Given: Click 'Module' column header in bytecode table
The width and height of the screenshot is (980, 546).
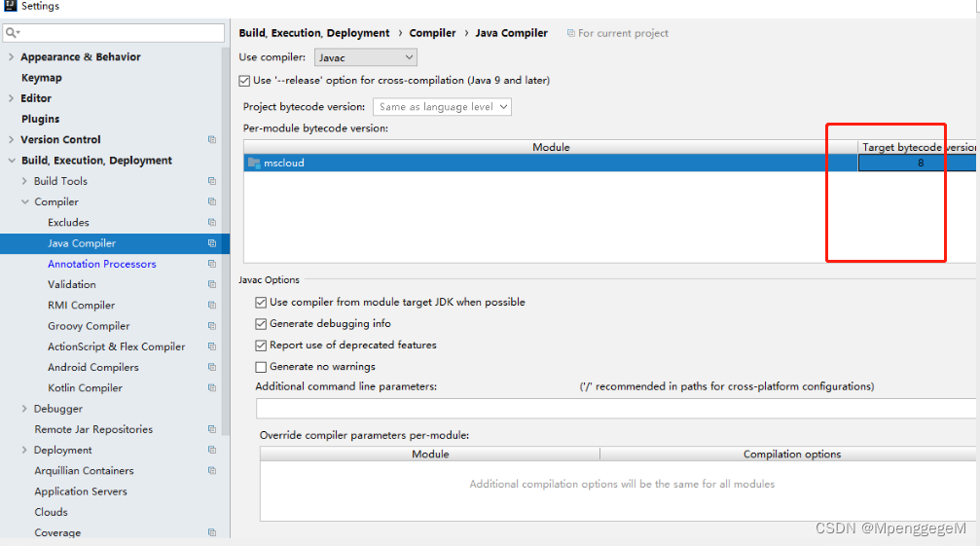Looking at the screenshot, I should pyautogui.click(x=551, y=147).
